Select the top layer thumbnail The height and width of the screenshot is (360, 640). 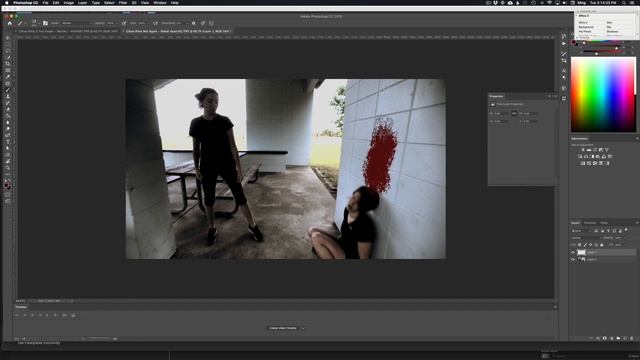point(581,253)
